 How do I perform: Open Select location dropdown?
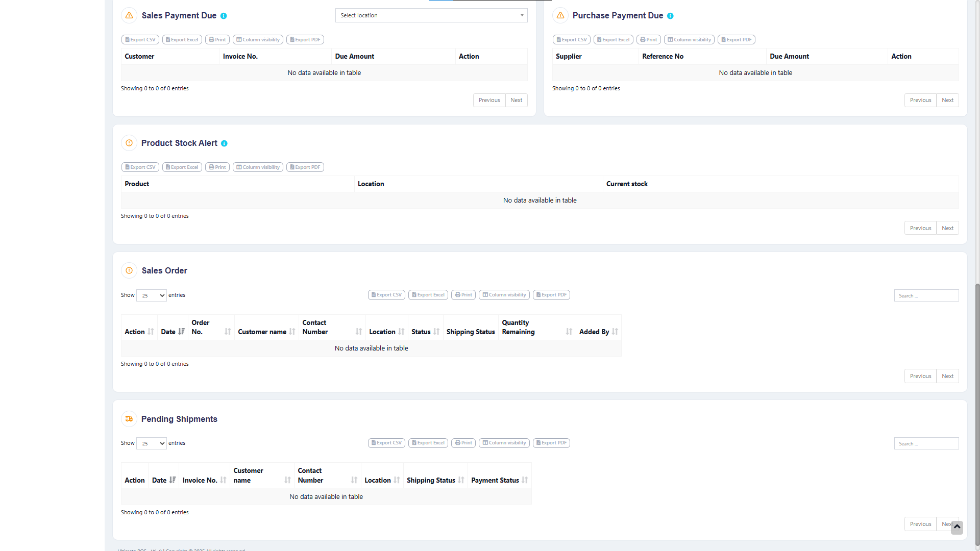(431, 15)
